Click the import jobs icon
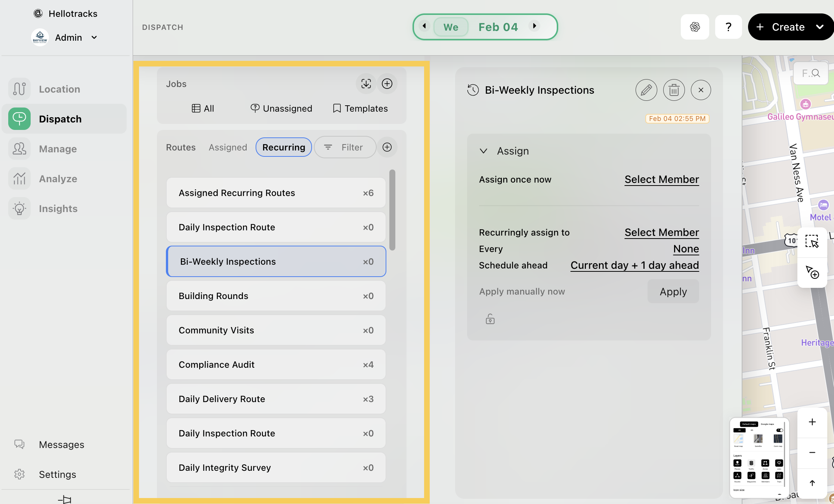The width and height of the screenshot is (834, 504). coord(366,84)
